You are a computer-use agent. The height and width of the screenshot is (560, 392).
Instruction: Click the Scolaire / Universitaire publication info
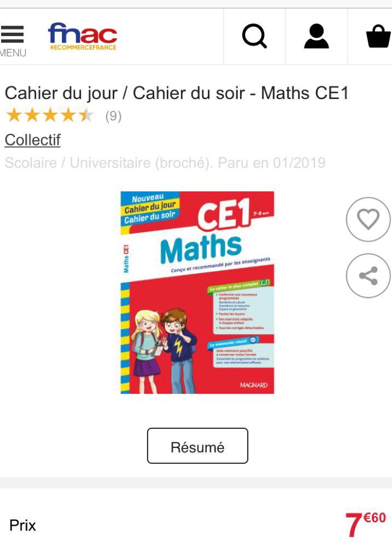165,163
